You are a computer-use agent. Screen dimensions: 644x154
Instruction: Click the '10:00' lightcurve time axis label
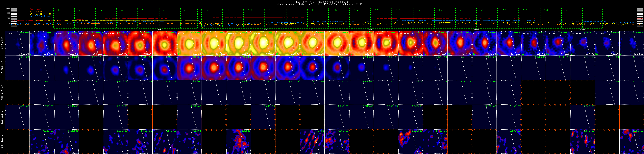(x=159, y=29)
